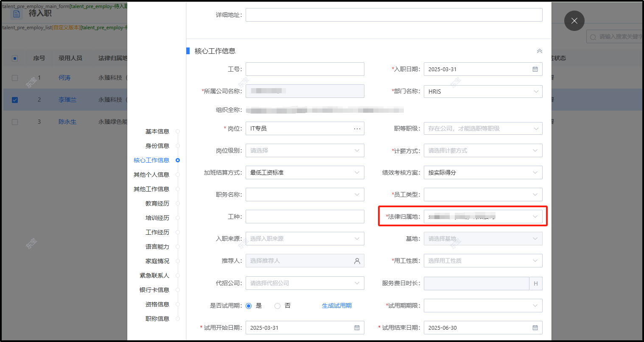Image resolution: width=644 pixels, height=342 pixels.
Task: Expand the 员工类型 dropdown
Action: 483,195
